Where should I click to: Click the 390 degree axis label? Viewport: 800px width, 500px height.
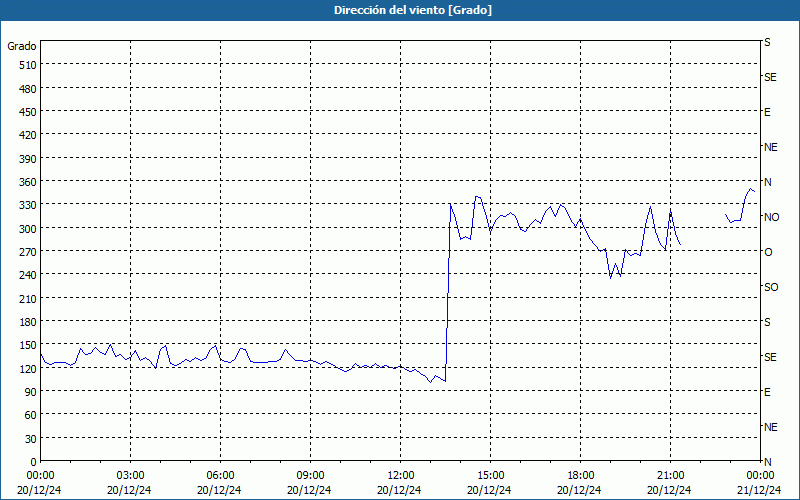coord(28,159)
